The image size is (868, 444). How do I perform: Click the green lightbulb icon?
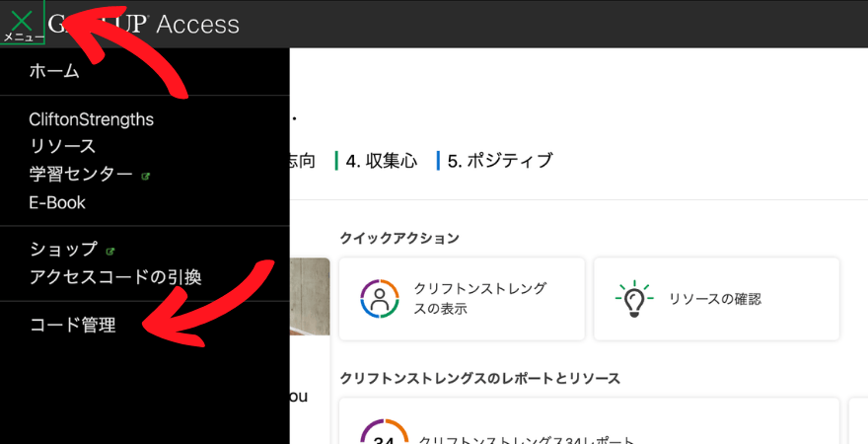click(634, 299)
